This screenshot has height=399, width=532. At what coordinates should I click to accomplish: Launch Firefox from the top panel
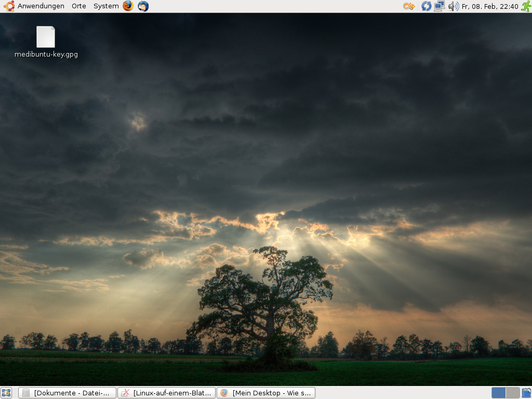pos(128,6)
